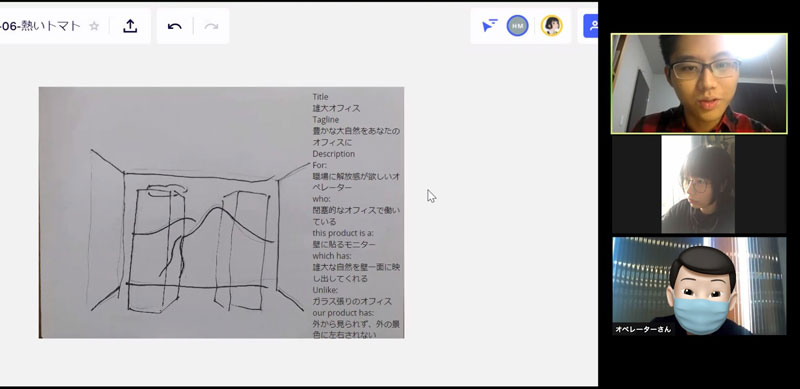Select the sketch image on the board
The width and height of the screenshot is (800, 389).
[221, 212]
